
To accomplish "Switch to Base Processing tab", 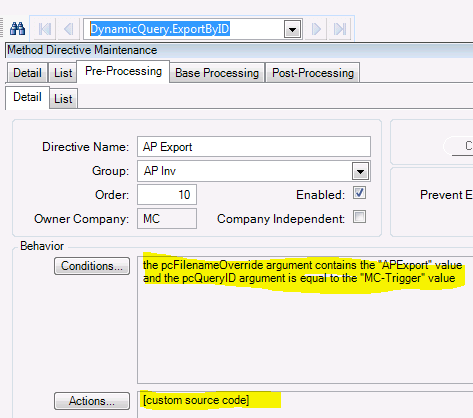I will [x=217, y=73].
